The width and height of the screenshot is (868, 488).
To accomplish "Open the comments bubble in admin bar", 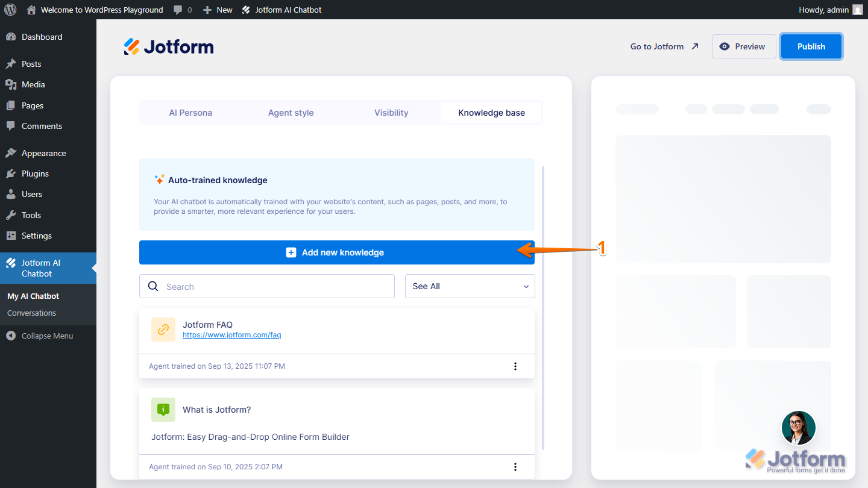I will click(183, 10).
